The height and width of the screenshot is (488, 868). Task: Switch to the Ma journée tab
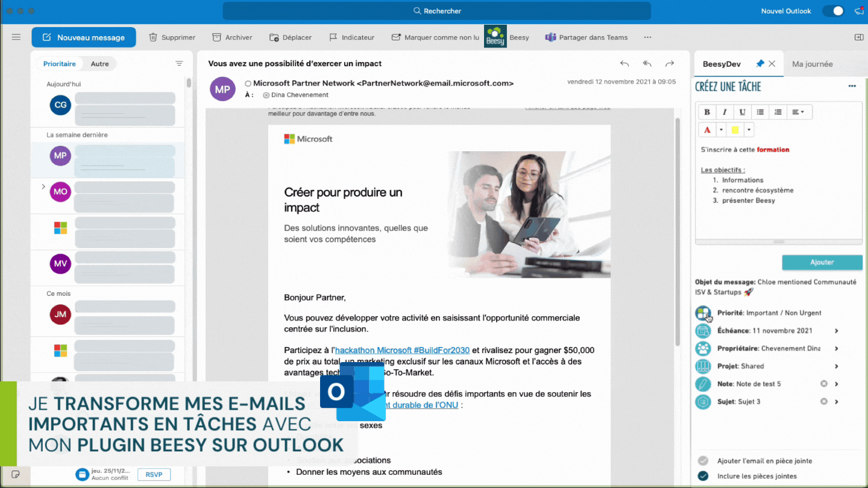[813, 64]
